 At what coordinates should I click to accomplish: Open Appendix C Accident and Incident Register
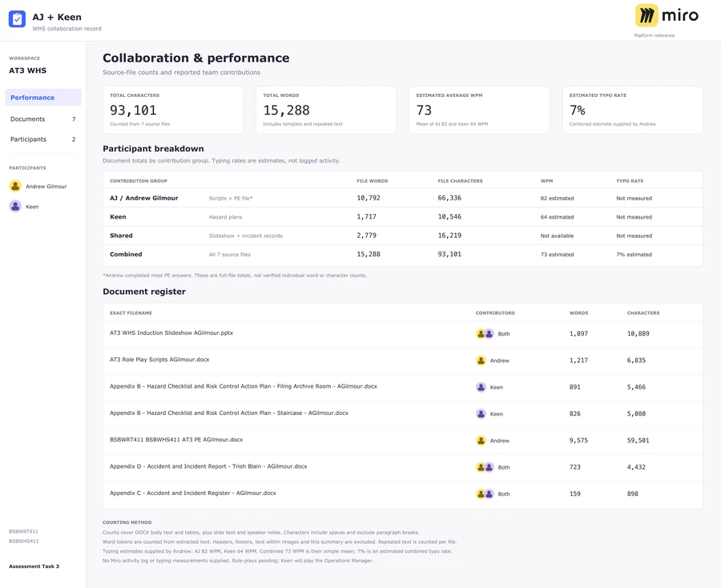192,493
